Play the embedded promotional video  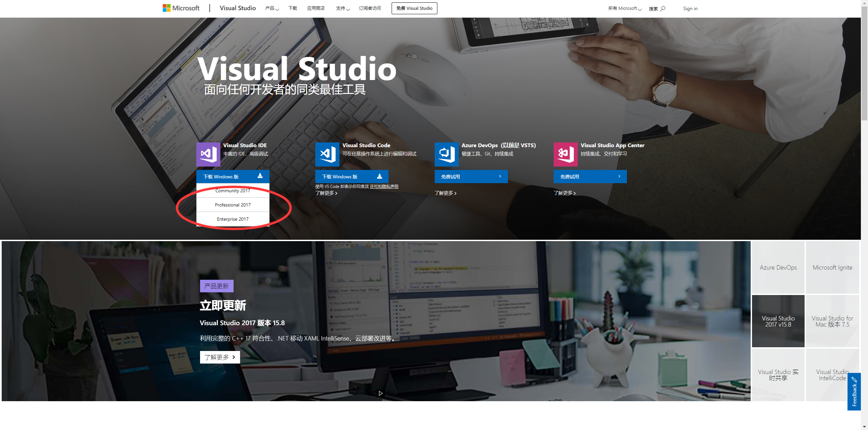(x=380, y=393)
